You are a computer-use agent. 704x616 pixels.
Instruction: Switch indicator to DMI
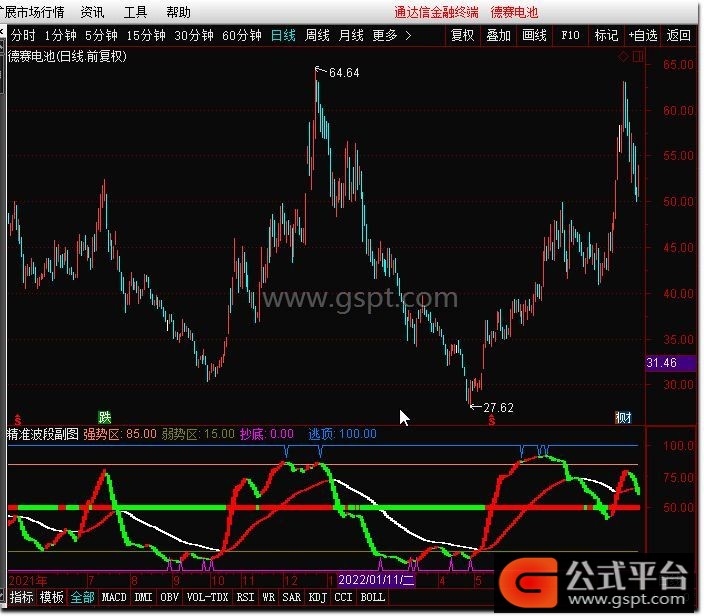(143, 597)
